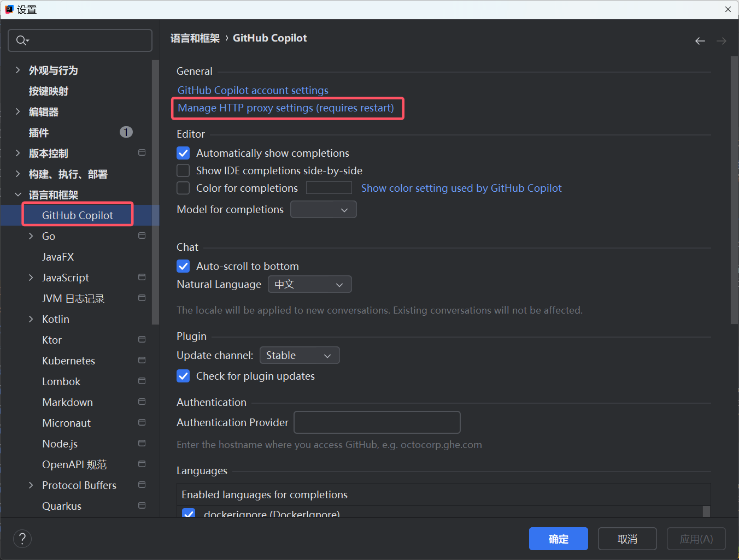Image resolution: width=739 pixels, height=560 pixels.
Task: Click project-level icon beside Node.js
Action: (x=142, y=443)
